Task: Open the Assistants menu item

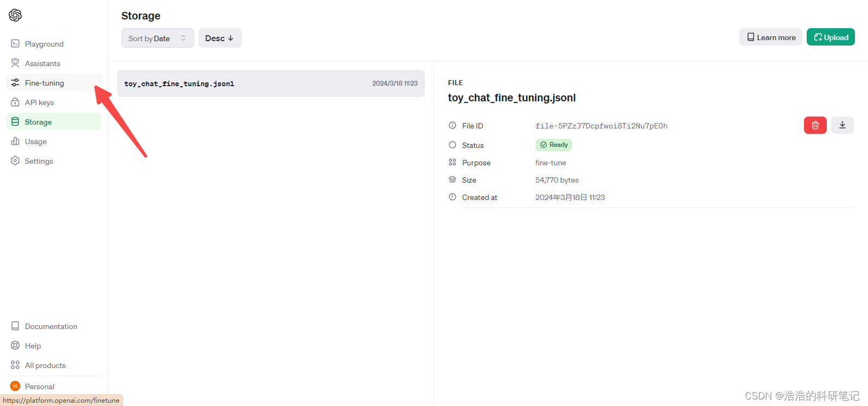Action: click(x=54, y=63)
